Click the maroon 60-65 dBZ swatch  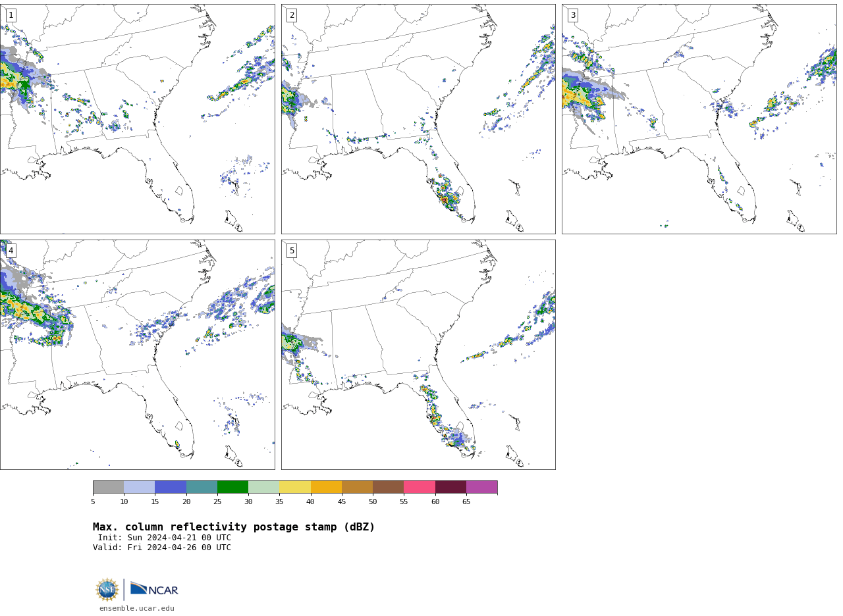tap(450, 487)
